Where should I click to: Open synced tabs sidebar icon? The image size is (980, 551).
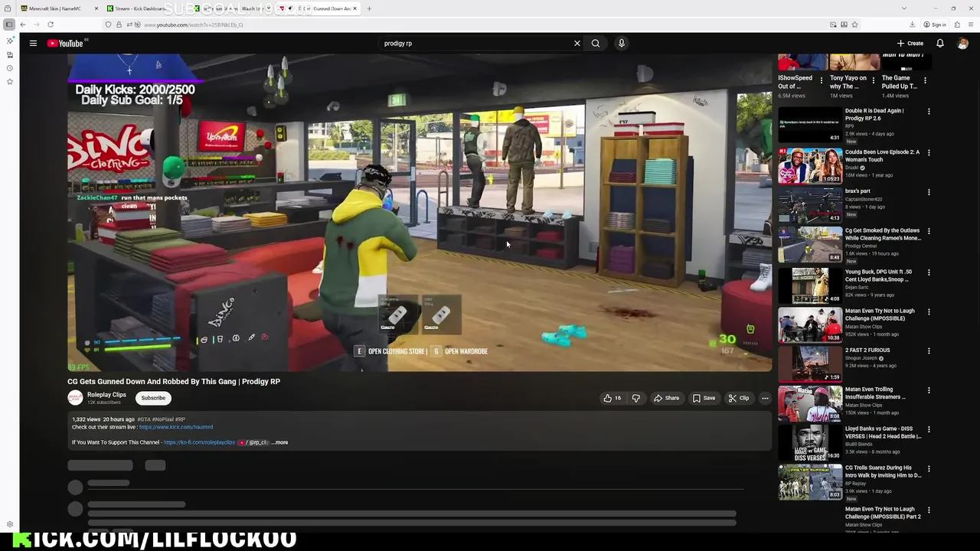click(10, 54)
